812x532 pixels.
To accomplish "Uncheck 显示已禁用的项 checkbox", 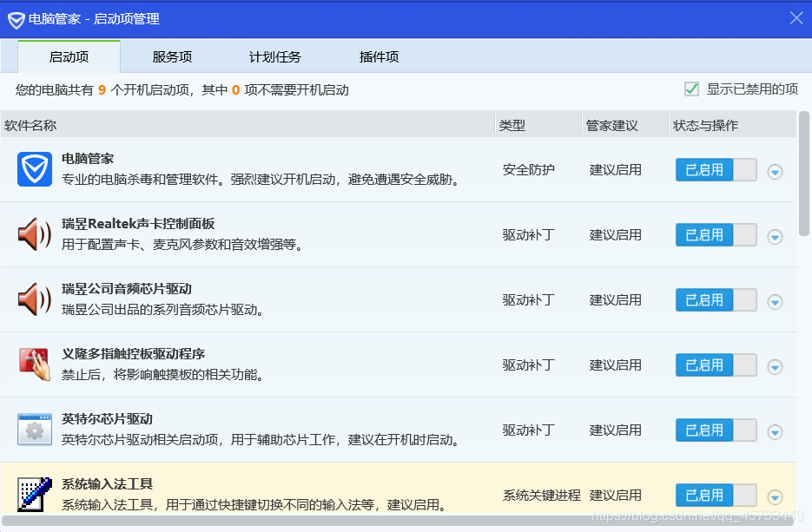I will pos(691,89).
